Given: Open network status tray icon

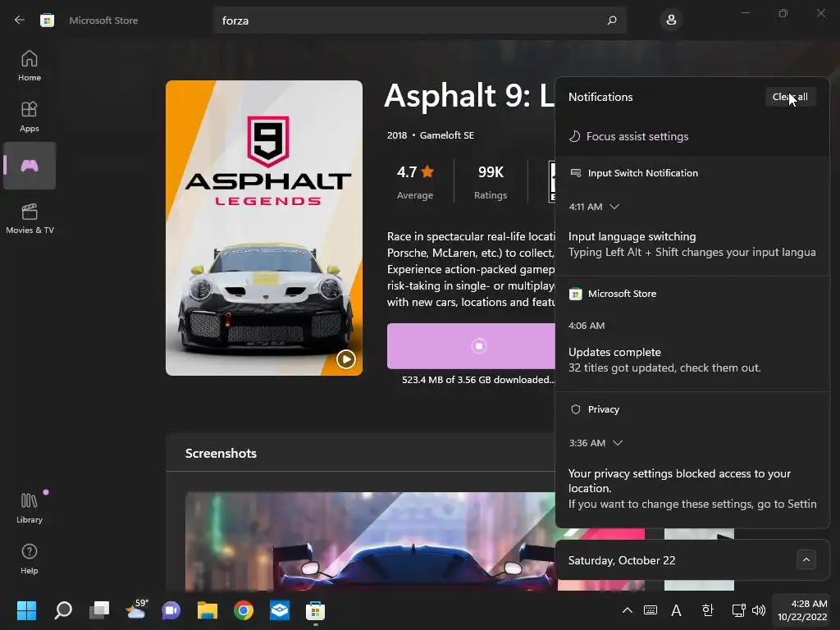Looking at the screenshot, I should point(739,610).
